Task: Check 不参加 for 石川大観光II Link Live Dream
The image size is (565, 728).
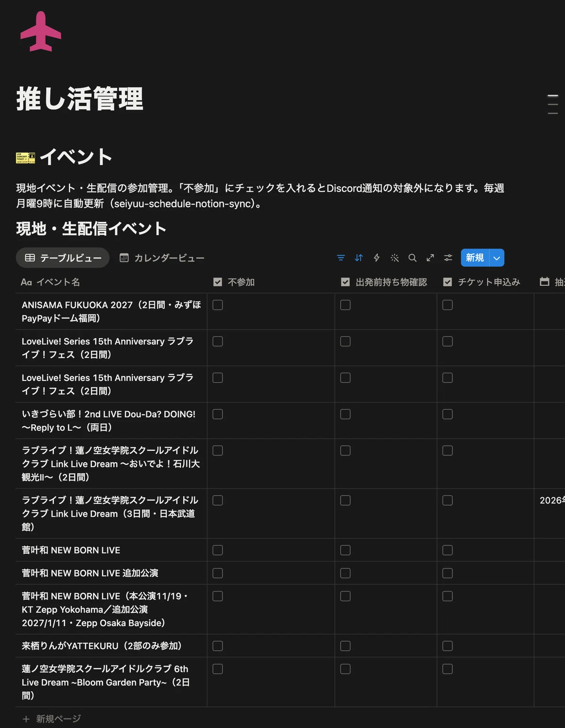Action: point(218,451)
